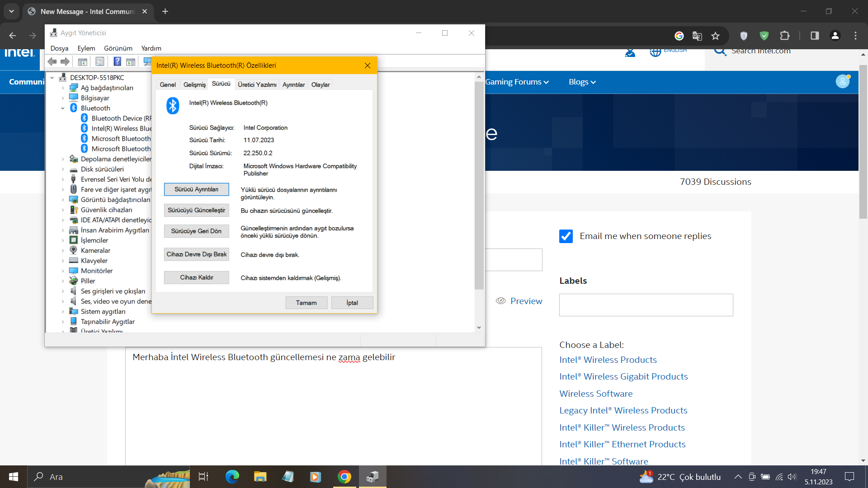Switch to the Ayrıntılar tab
This screenshot has height=488, width=868.
[x=293, y=84]
